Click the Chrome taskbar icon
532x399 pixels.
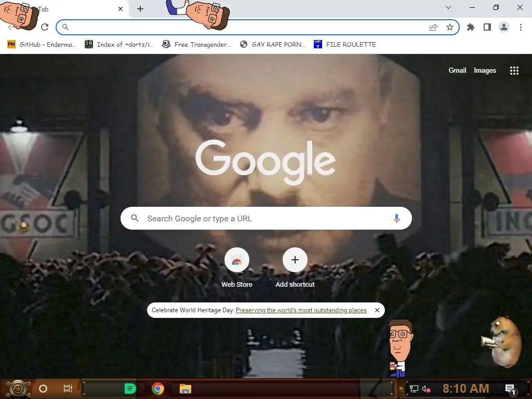click(x=158, y=389)
